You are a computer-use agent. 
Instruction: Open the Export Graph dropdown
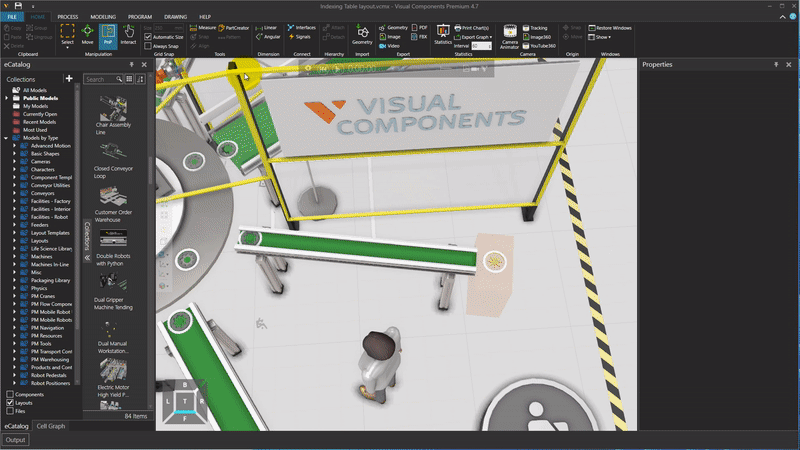pos(475,37)
